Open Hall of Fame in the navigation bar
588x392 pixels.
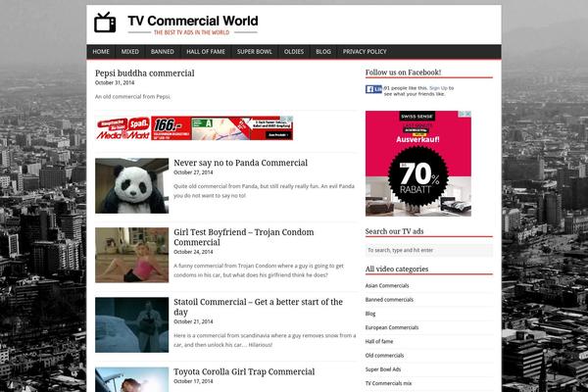206,52
